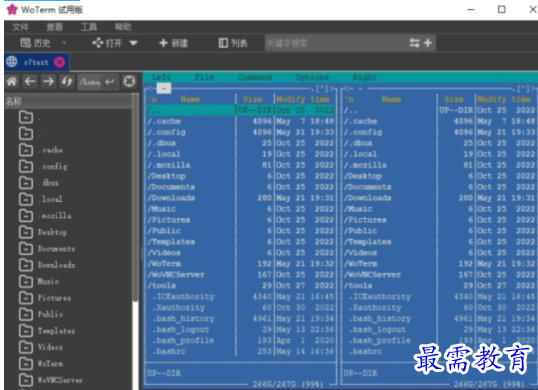Click the Modify time header in left panel
This screenshot has height=390, width=538.
tap(303, 99)
